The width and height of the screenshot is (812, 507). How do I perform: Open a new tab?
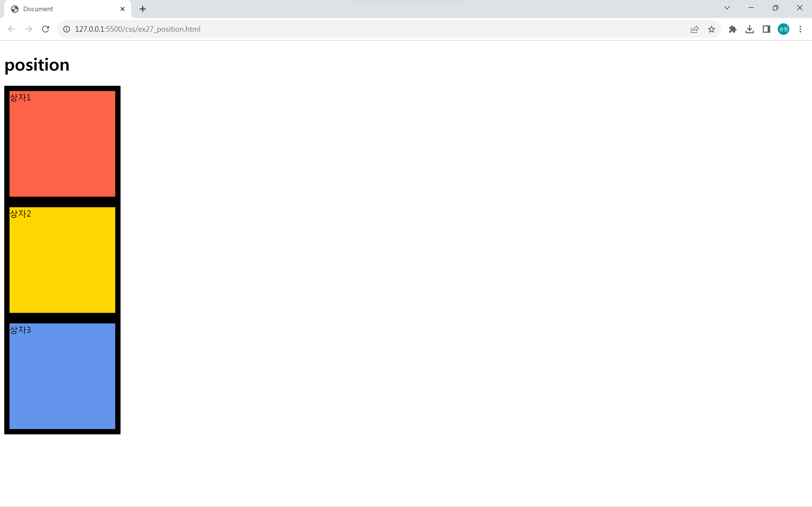pos(143,9)
